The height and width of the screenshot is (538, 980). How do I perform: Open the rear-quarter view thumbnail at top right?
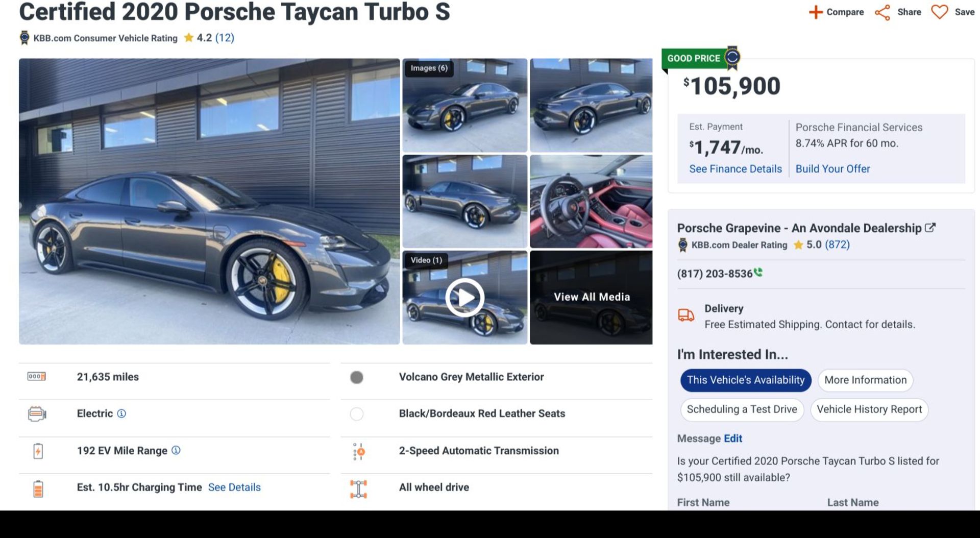pyautogui.click(x=591, y=105)
